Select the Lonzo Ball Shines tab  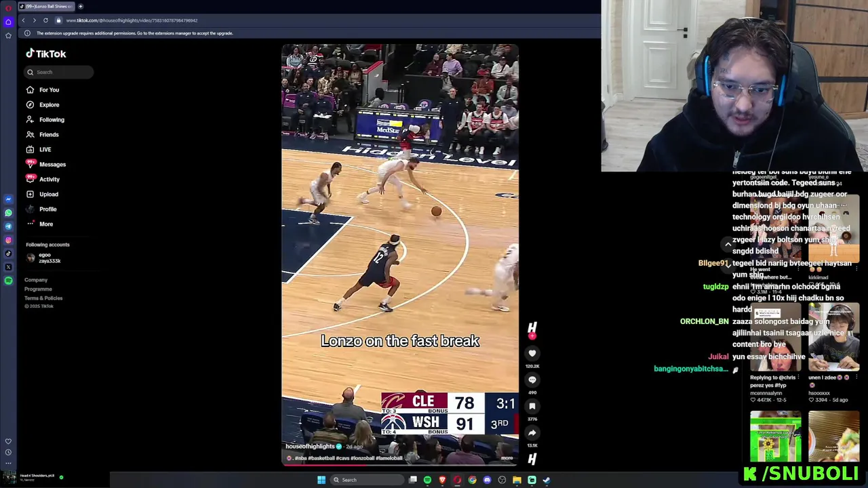click(46, 6)
